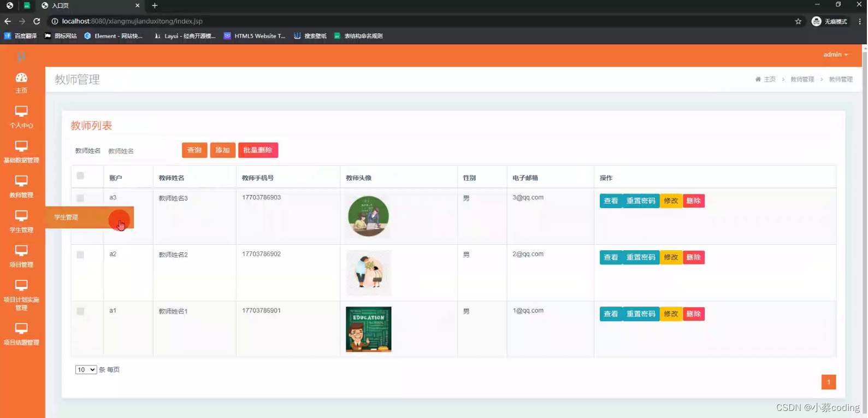Viewport: 868px width, 418px height.
Task: Open 图标网站 bookmark
Action: coord(61,36)
